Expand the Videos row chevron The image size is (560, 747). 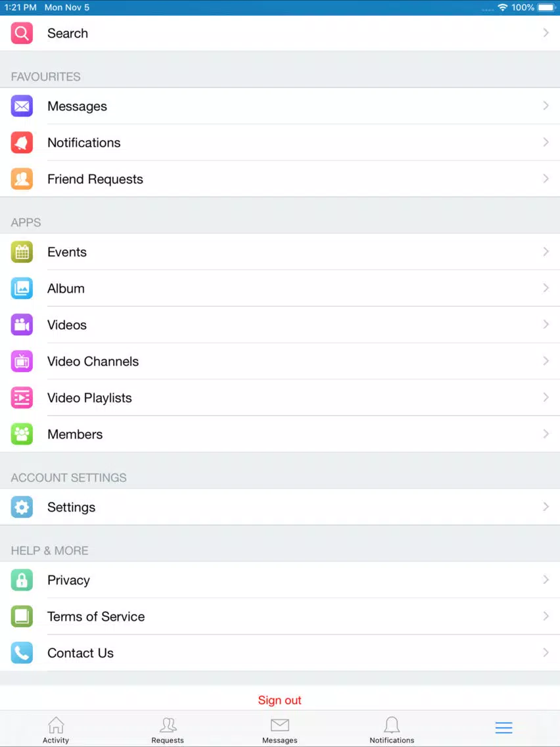pos(546,324)
